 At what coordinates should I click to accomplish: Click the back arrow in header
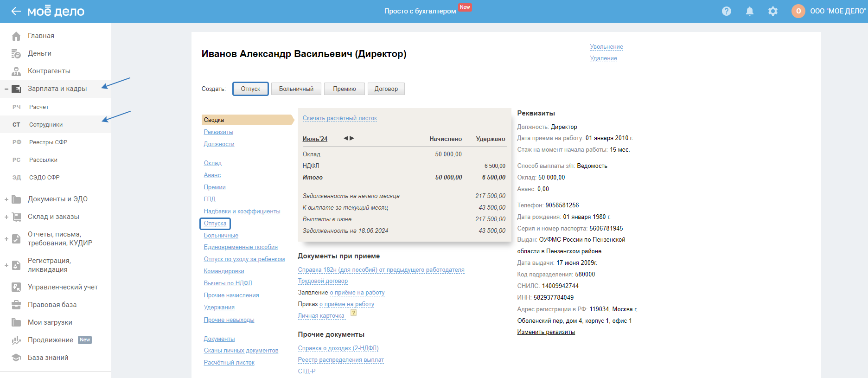coord(16,11)
